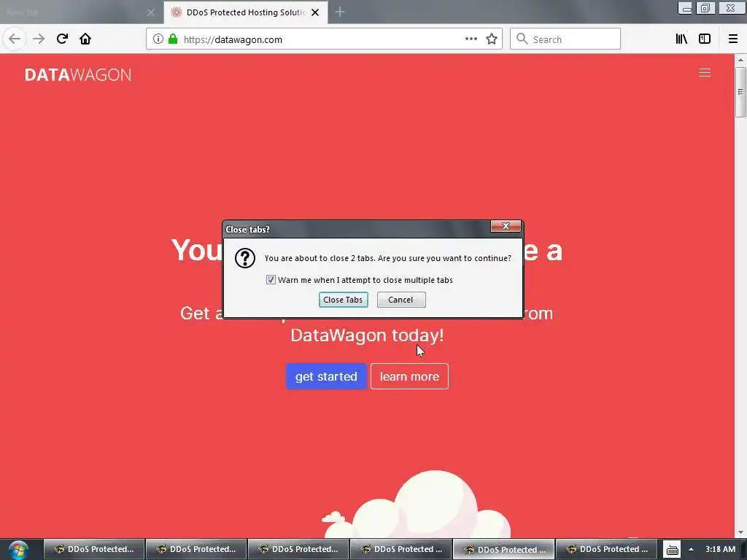
Task: Switch to the New Tab tab
Action: pyautogui.click(x=81, y=12)
